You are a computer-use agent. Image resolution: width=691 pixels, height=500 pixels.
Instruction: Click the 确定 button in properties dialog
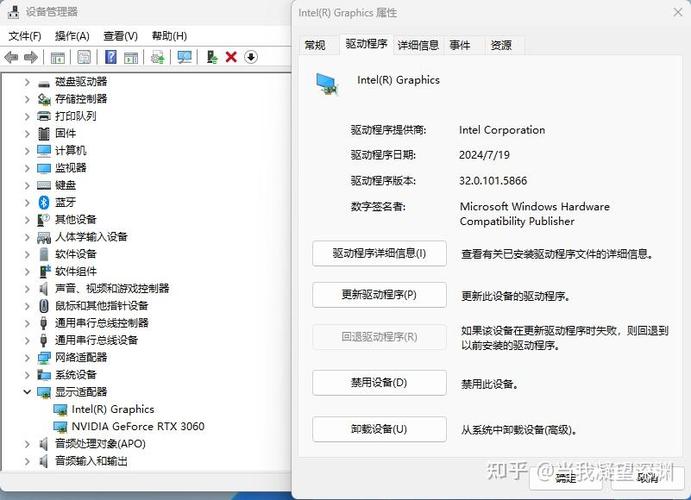click(565, 478)
